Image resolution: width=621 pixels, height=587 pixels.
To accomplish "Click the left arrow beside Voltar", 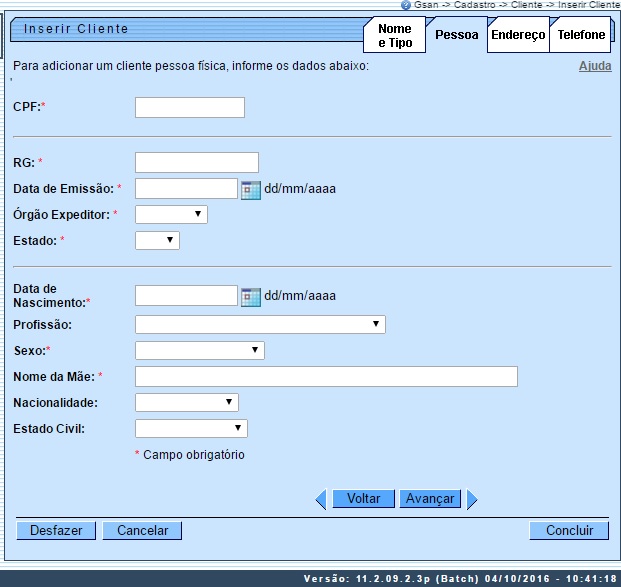I will (x=321, y=499).
